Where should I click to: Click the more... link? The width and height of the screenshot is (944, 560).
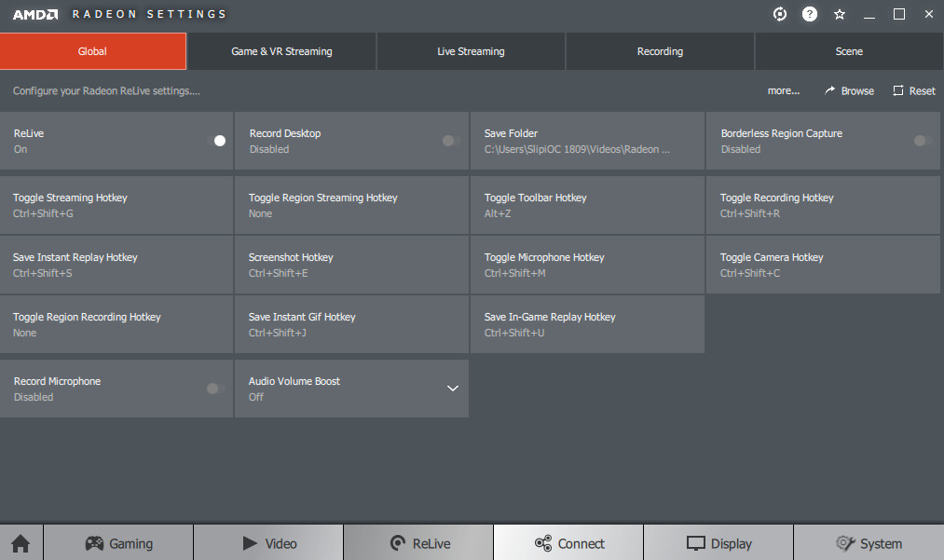click(x=784, y=90)
